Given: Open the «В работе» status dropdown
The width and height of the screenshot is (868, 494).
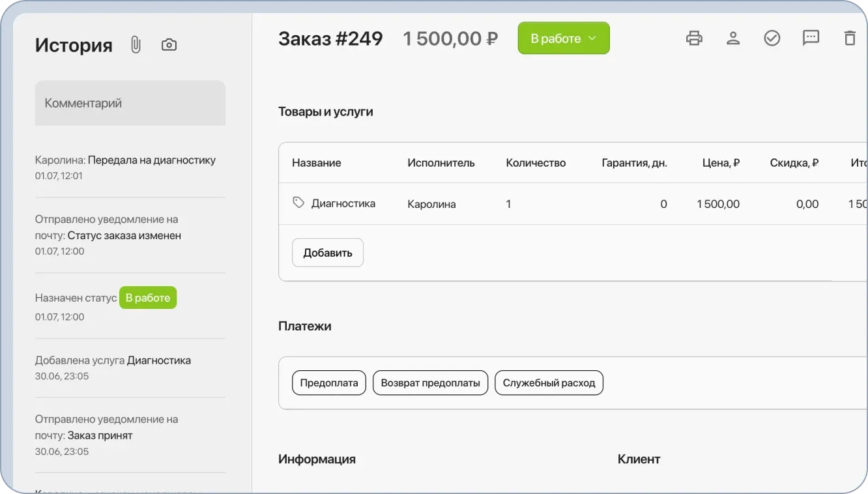Looking at the screenshot, I should [563, 38].
